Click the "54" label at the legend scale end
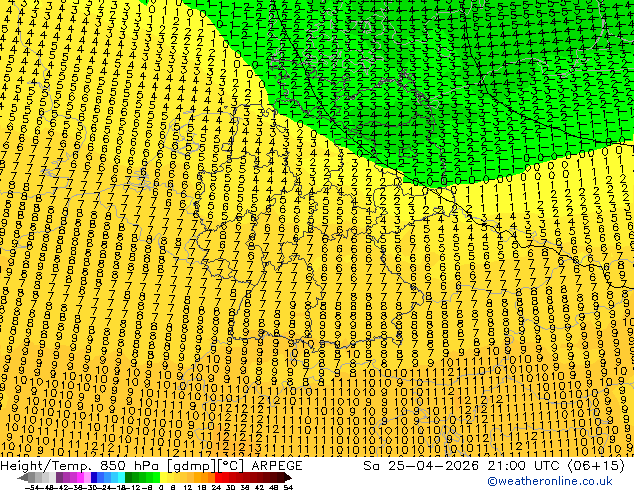The height and width of the screenshot is (490, 634). pyautogui.click(x=288, y=487)
